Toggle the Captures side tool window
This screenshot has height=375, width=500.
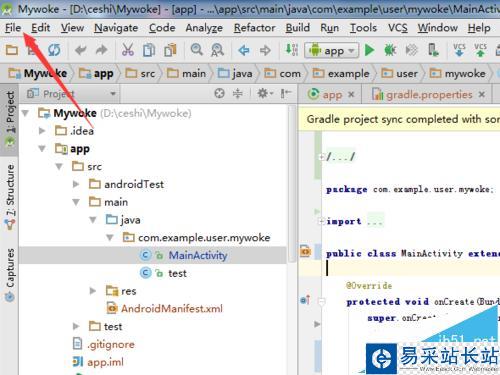coord(10,275)
